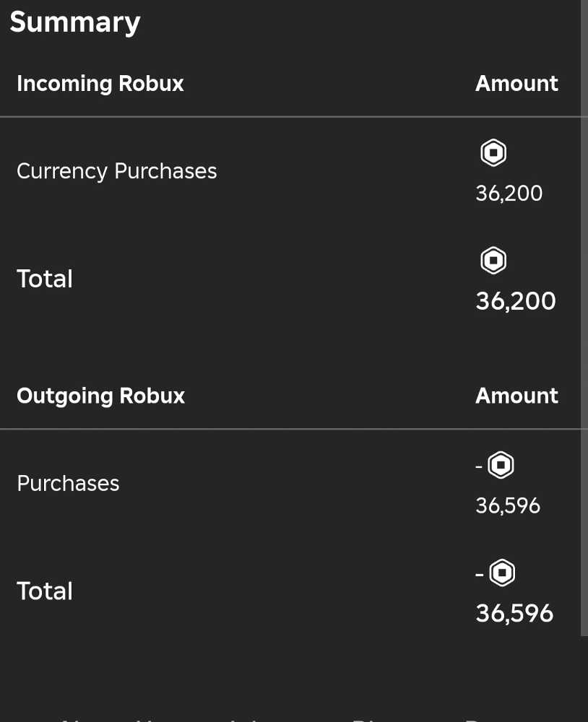Click the outgoing Total amount 36,596
The image size is (588, 722).
(514, 613)
